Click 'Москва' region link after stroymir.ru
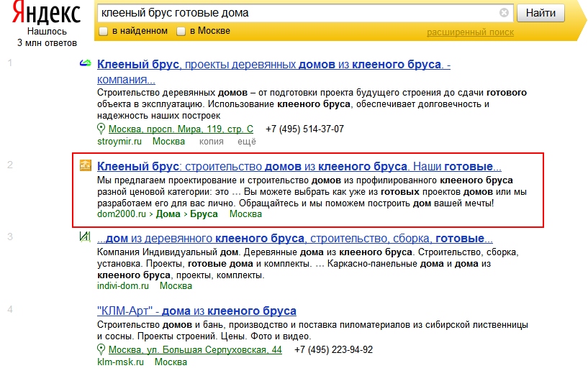 point(168,141)
